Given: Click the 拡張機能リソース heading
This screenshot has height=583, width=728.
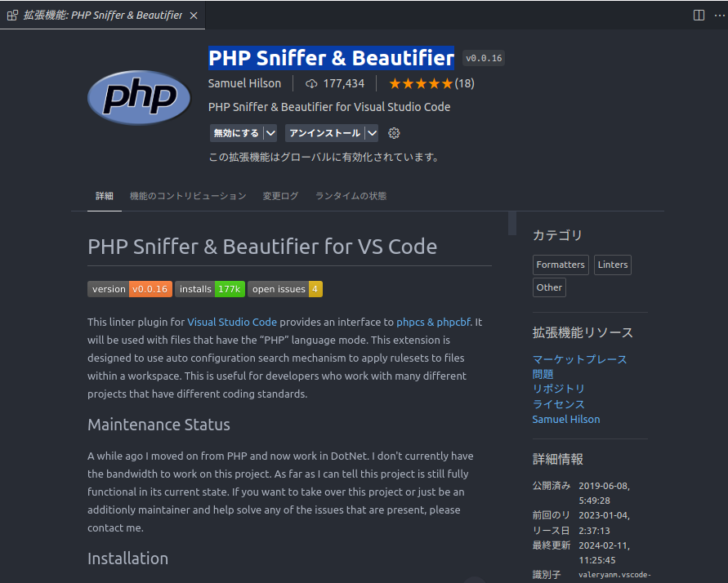Looking at the screenshot, I should pos(583,332).
